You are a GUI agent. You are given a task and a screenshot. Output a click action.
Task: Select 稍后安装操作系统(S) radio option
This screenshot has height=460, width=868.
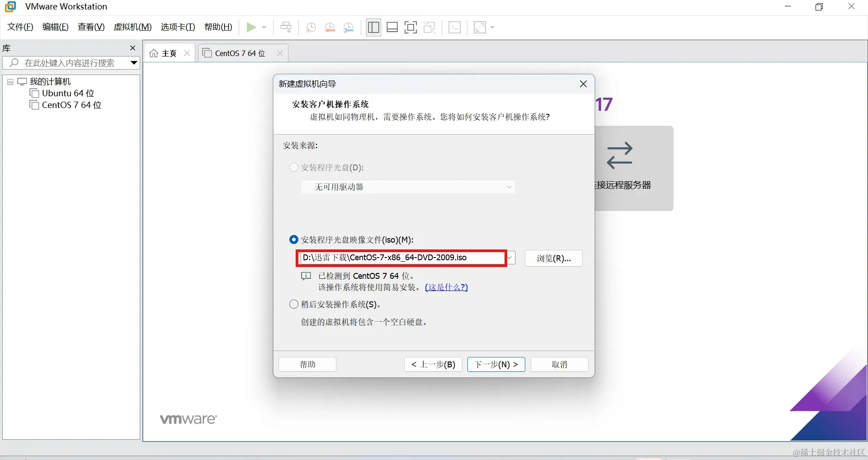point(294,305)
